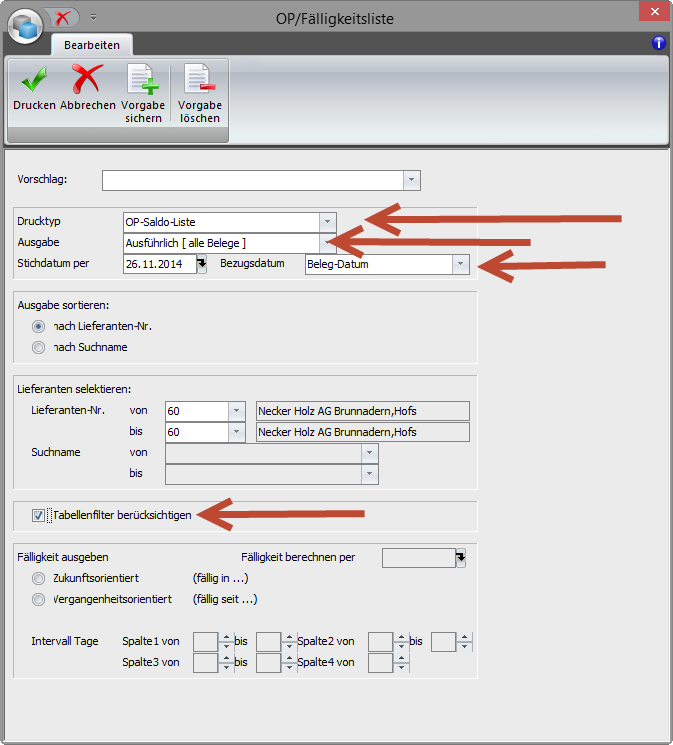Click the round application orb button

click(25, 25)
